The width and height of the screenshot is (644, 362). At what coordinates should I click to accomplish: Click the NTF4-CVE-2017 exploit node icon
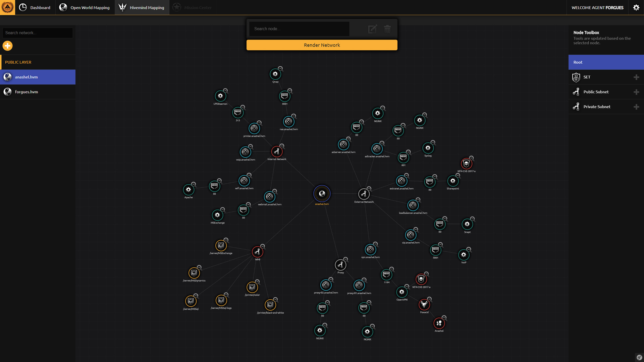(466, 164)
